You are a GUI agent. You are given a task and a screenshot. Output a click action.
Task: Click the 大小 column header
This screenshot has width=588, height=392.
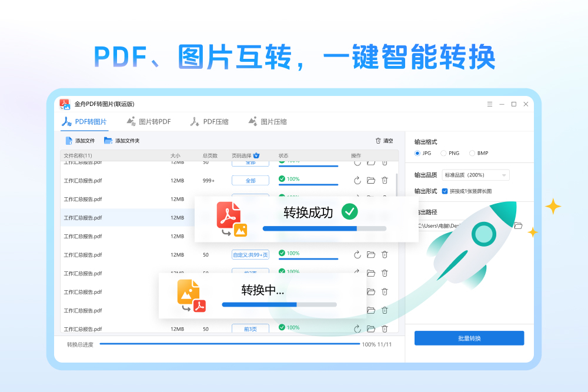point(175,155)
